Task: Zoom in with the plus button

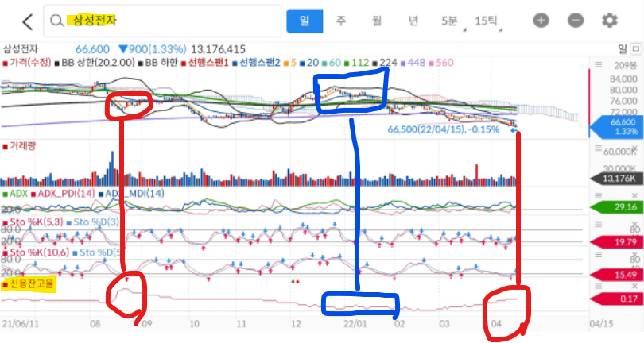Action: click(x=541, y=20)
